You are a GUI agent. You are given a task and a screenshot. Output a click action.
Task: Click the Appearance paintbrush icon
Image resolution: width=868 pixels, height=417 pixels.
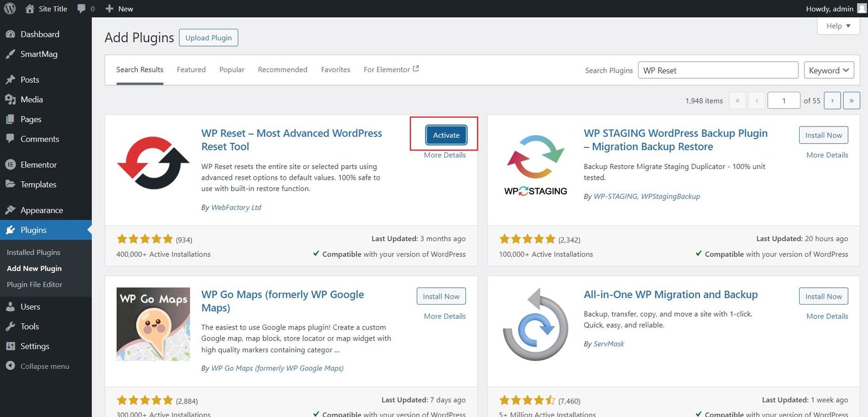click(10, 210)
